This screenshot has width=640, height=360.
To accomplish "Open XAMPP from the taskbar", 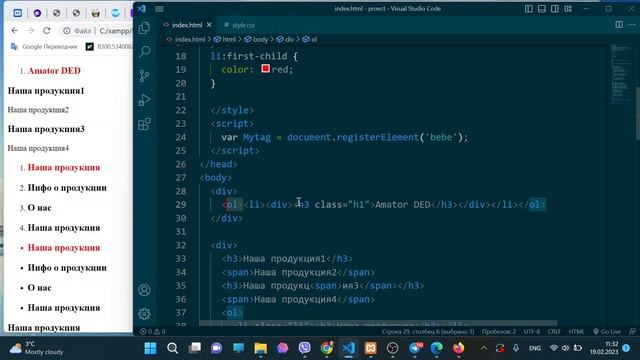I will 371,348.
